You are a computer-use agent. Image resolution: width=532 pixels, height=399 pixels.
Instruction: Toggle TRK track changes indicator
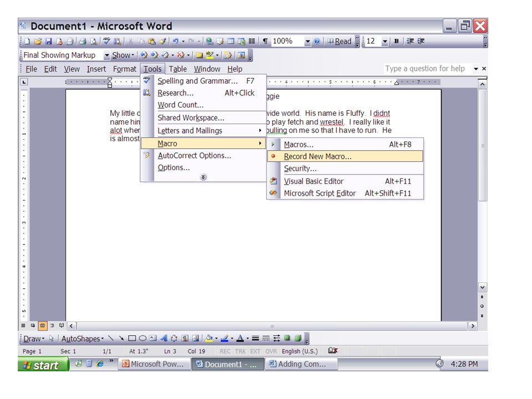click(x=240, y=351)
